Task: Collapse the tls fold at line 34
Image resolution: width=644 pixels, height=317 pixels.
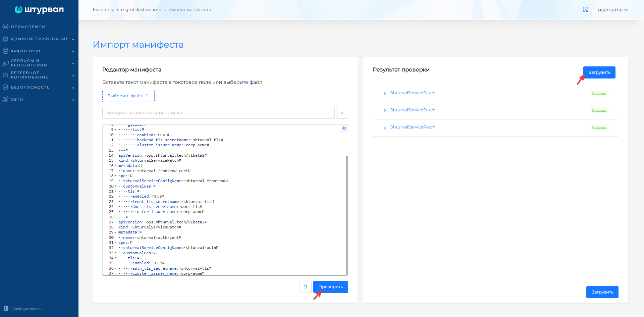Action: click(x=116, y=258)
